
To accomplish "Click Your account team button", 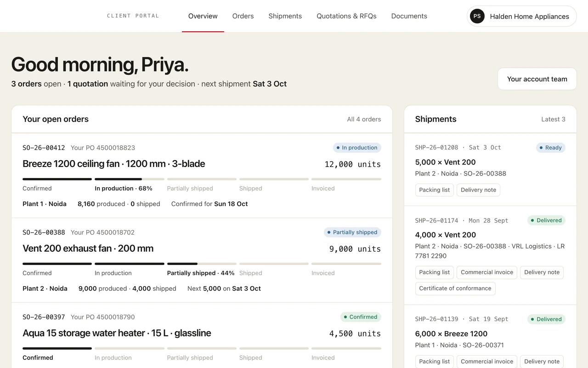I will (537, 79).
